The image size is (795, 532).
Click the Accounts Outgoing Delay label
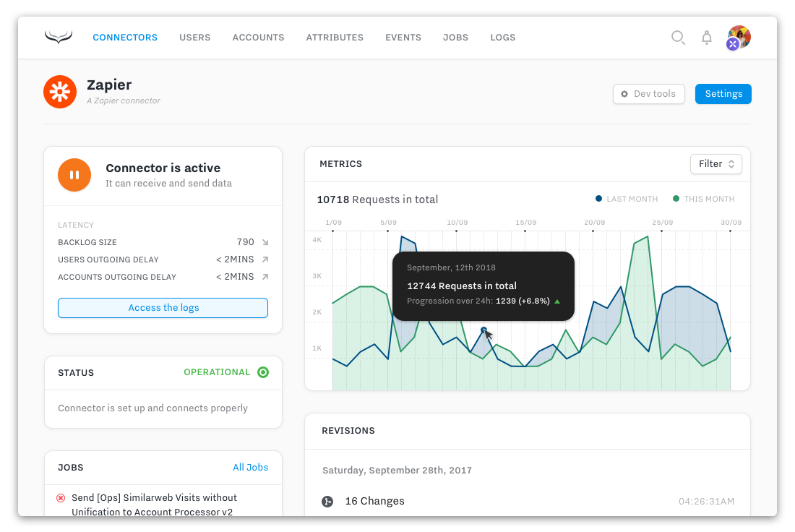coord(117,277)
